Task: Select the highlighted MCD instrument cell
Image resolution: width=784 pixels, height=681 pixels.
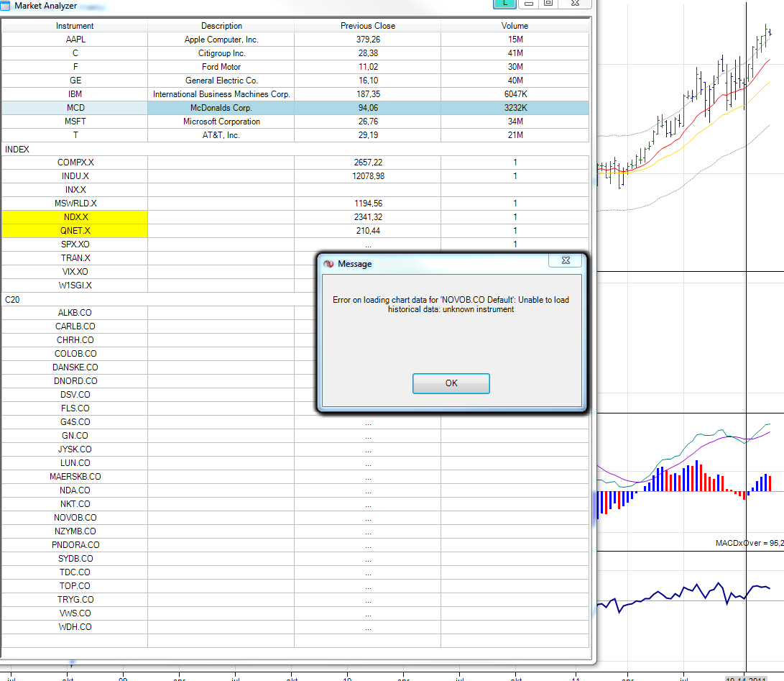Action: pyautogui.click(x=75, y=108)
